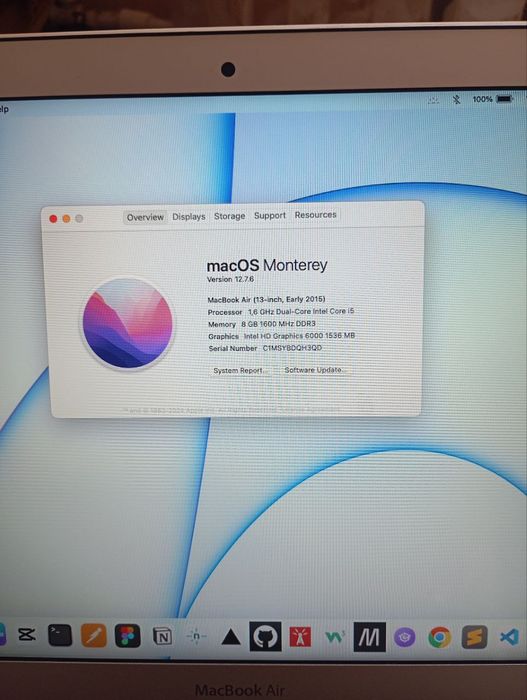527x700 pixels.
Task: Click the Bluetooth icon in menu bar
Action: pos(456,100)
